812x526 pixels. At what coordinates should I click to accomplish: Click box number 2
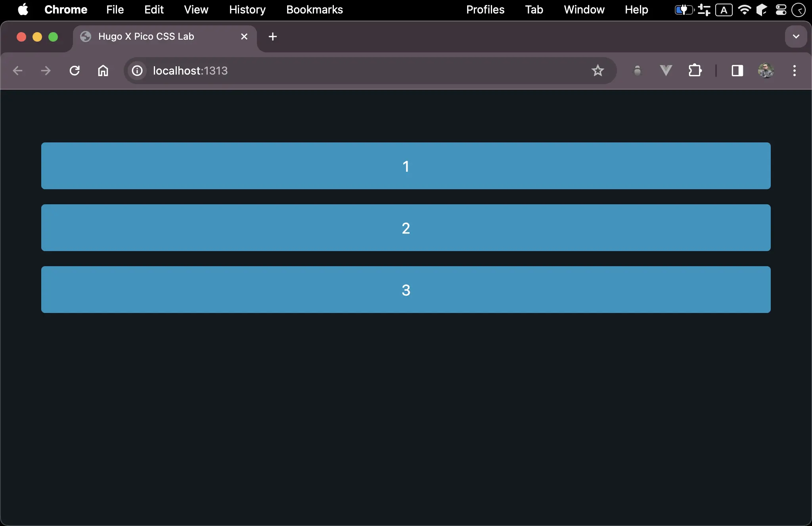[x=406, y=227]
